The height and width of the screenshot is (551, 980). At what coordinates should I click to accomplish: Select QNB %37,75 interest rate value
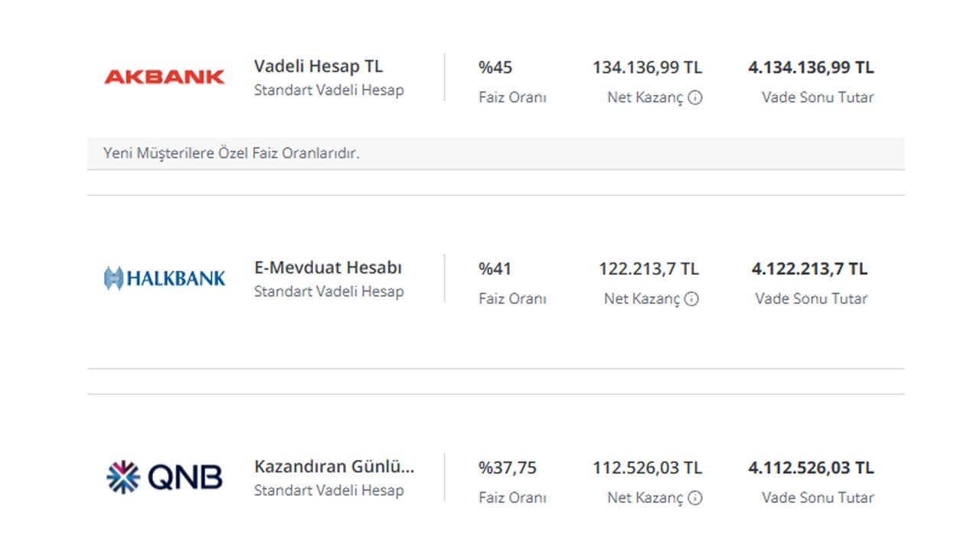(508, 468)
